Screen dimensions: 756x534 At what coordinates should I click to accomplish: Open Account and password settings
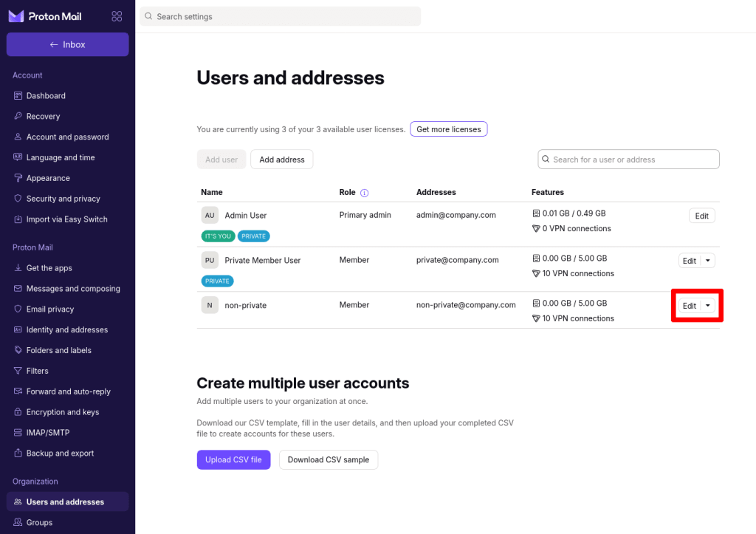(x=67, y=137)
